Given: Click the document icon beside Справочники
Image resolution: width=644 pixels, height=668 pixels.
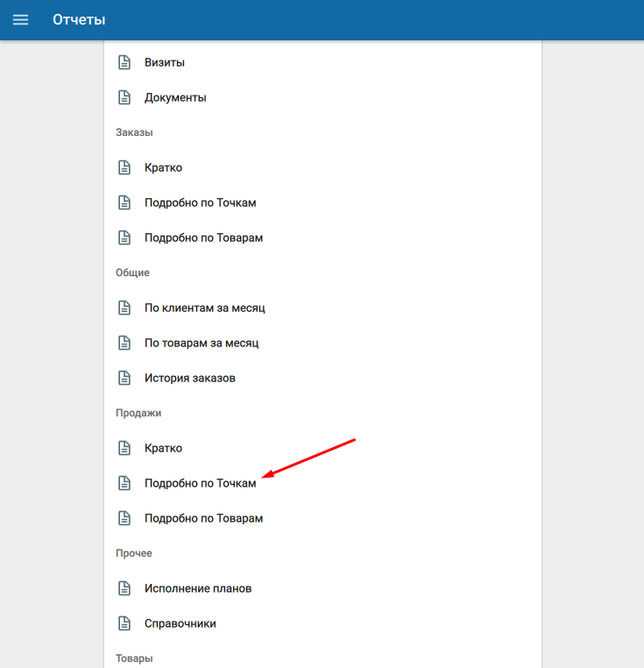Looking at the screenshot, I should tap(124, 623).
